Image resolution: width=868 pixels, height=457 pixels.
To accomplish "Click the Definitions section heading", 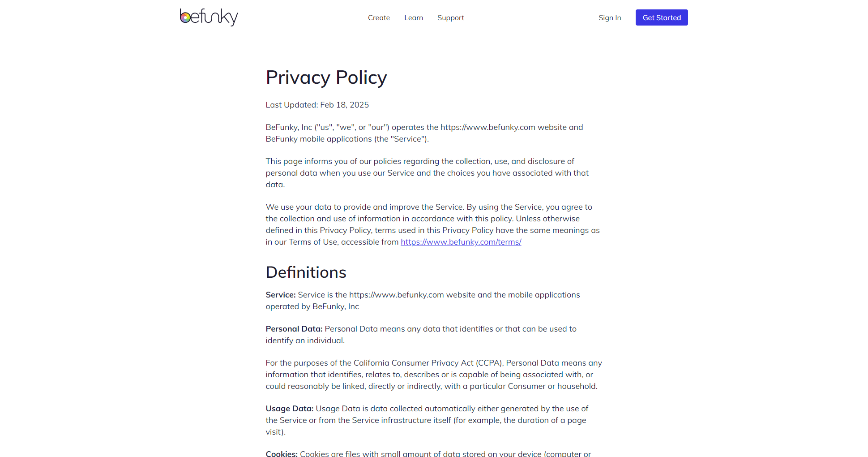I will (x=306, y=272).
